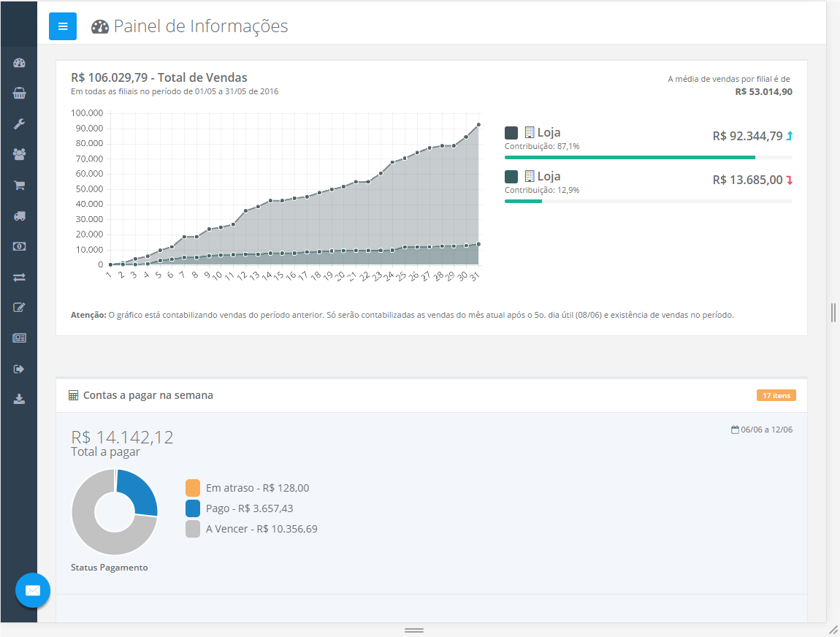Viewport: 840px width, 637px height.
Task: Open the shopping cart sidebar icon
Action: (19, 186)
